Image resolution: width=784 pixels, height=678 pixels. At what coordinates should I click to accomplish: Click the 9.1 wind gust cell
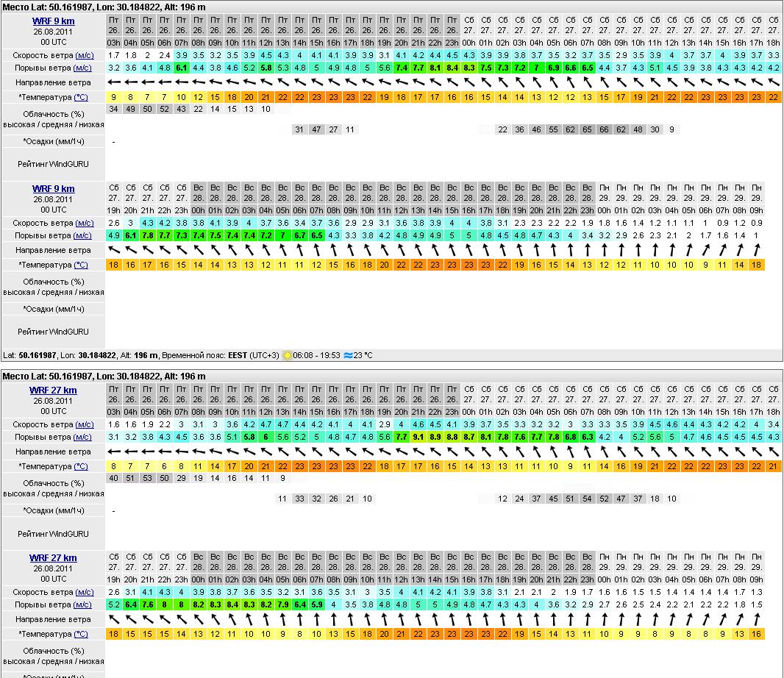coord(418,437)
